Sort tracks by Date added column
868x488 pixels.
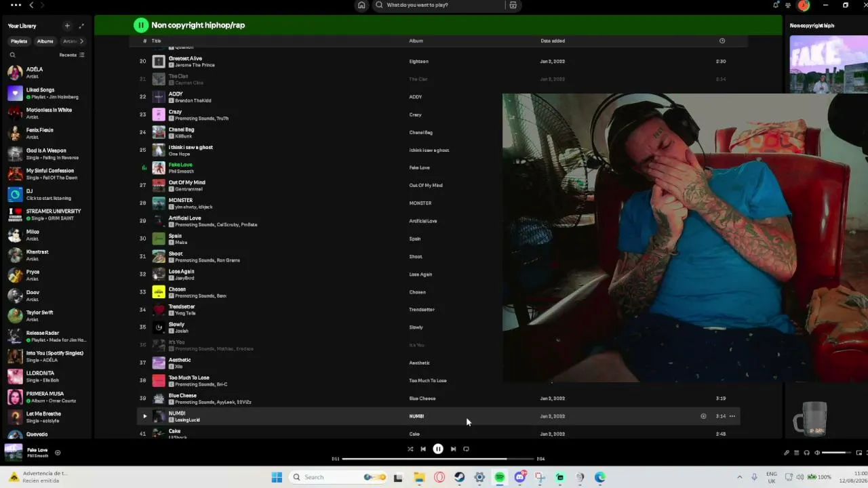[x=553, y=41]
